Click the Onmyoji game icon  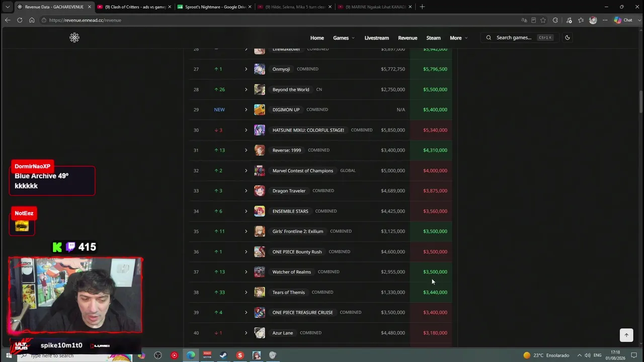(x=260, y=69)
